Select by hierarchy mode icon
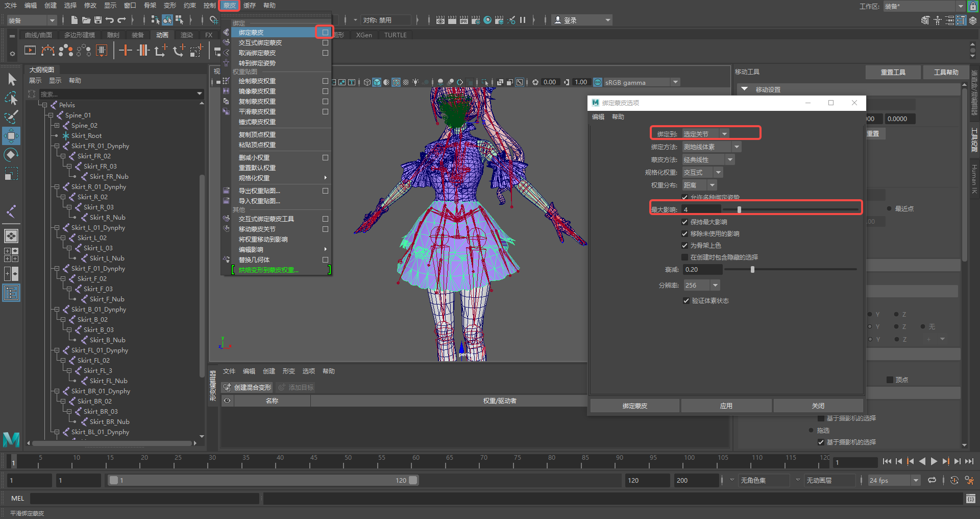 tap(155, 20)
